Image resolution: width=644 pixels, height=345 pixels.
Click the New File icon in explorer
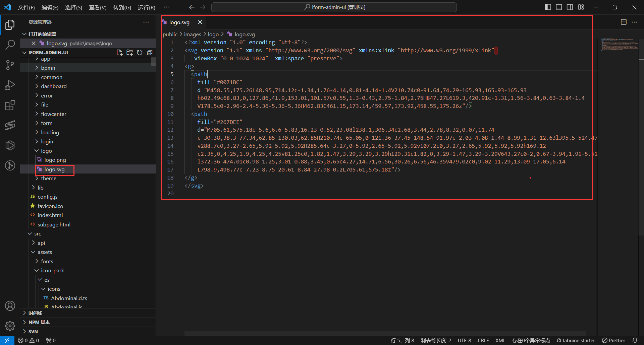119,53
